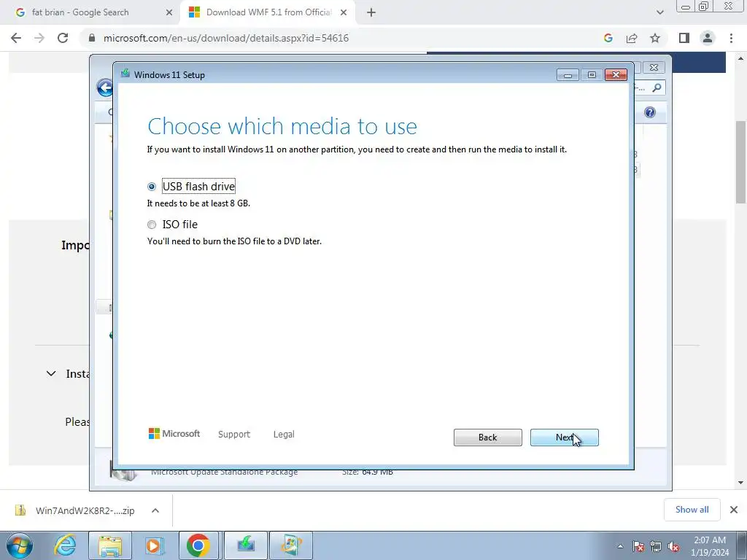This screenshot has height=560, width=747.
Task: Open the help question-mark icon in background window
Action: pyautogui.click(x=650, y=112)
